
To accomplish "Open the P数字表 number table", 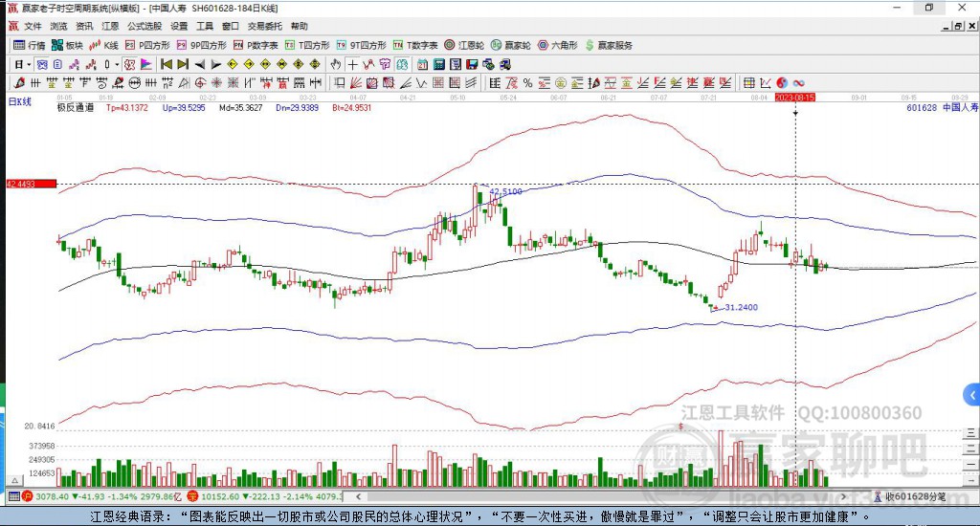I will point(256,45).
